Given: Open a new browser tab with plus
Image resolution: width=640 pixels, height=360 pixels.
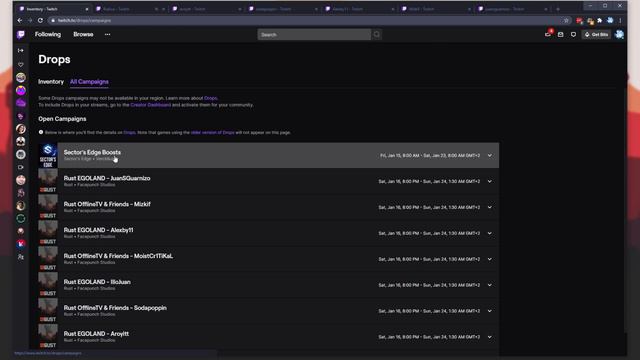Looking at the screenshot, I should pos(558,9).
